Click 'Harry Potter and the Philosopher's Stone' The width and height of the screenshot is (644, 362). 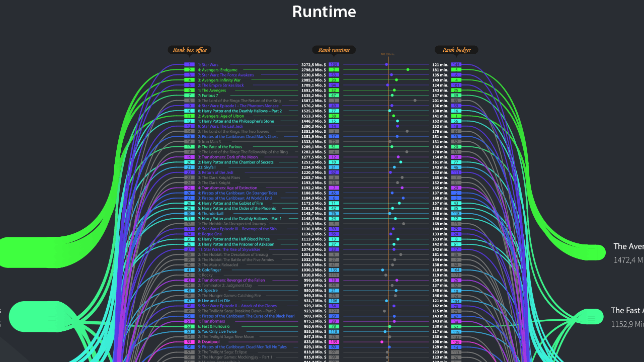click(236, 121)
